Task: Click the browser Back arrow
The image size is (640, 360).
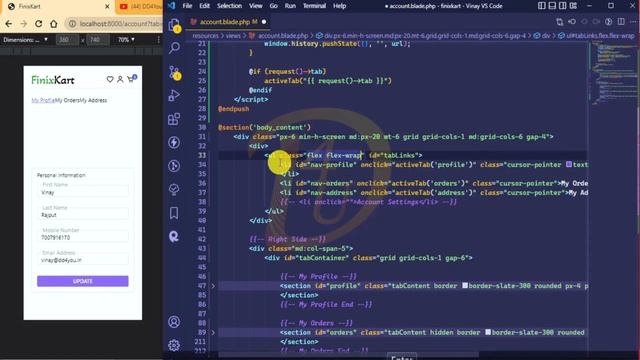Action: tap(9, 24)
